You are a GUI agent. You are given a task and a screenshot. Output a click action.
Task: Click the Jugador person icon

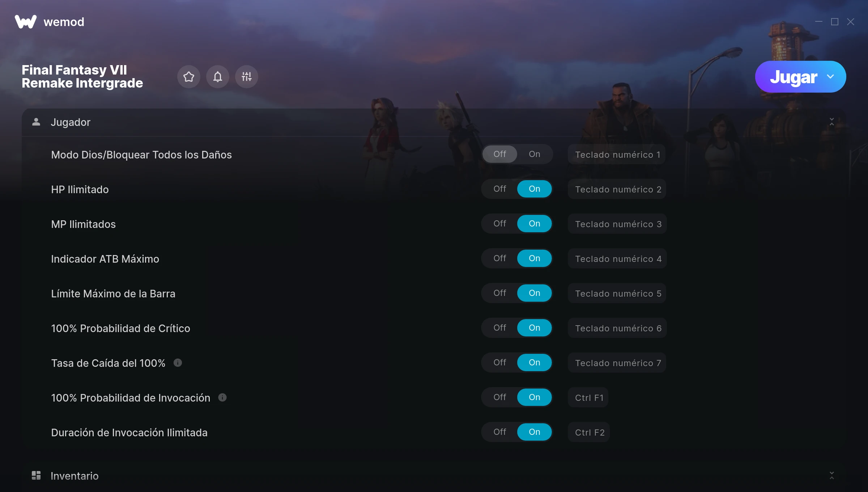pyautogui.click(x=36, y=122)
